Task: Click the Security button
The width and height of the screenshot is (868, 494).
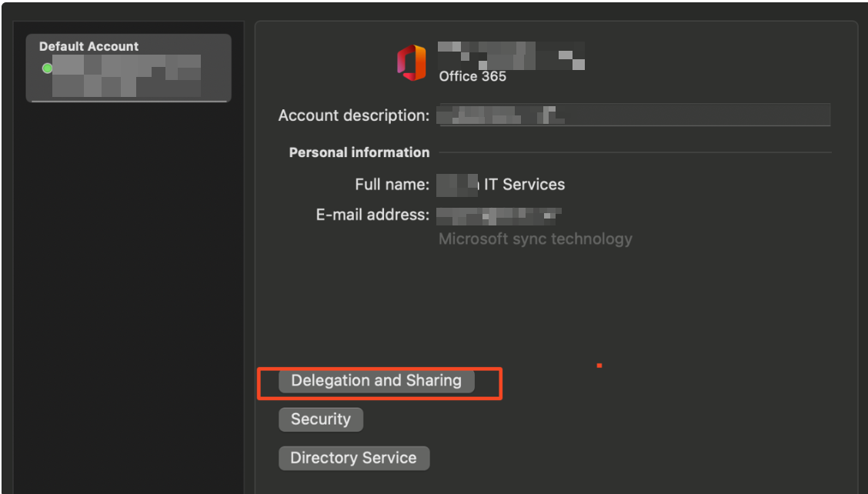Action: (321, 419)
